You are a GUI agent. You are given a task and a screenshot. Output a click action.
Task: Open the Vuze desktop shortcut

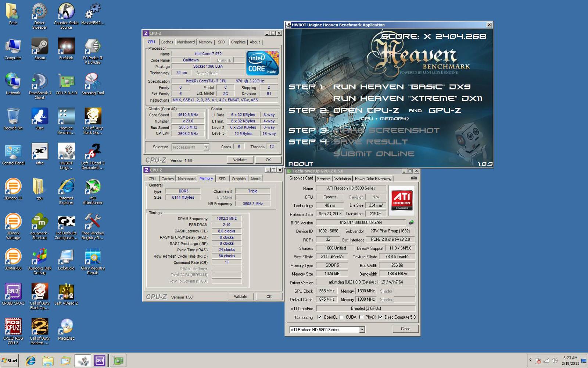click(x=39, y=118)
